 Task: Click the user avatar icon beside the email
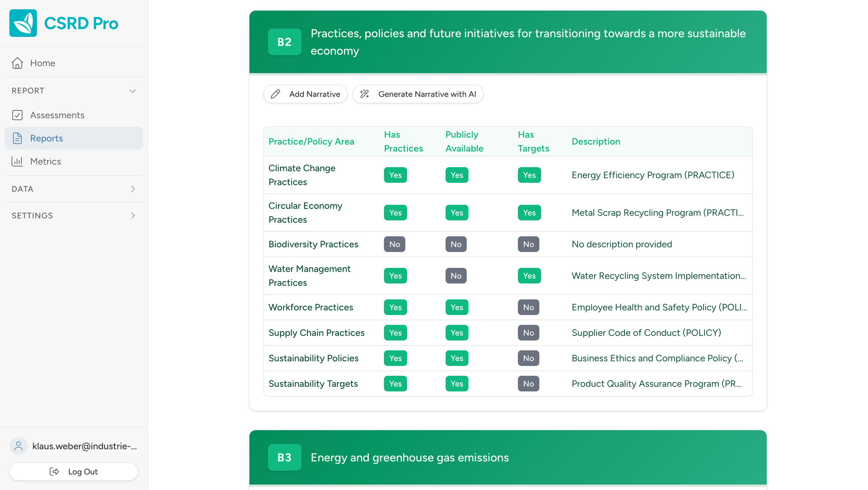point(18,446)
